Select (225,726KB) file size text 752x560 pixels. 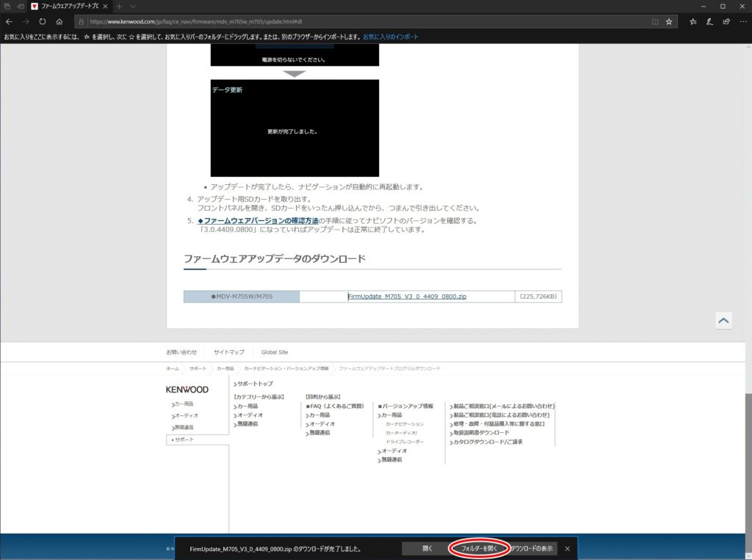pos(538,297)
